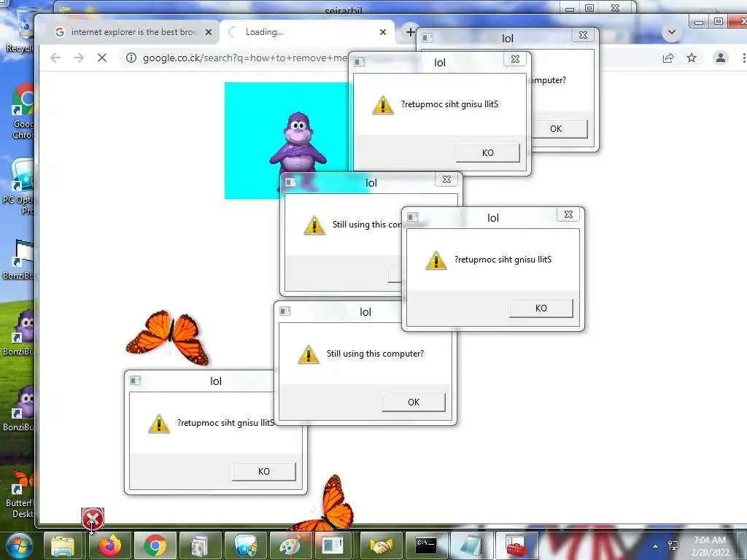
Task: Click KO in the lol dialog below the butterfly
Action: pyautogui.click(x=264, y=472)
